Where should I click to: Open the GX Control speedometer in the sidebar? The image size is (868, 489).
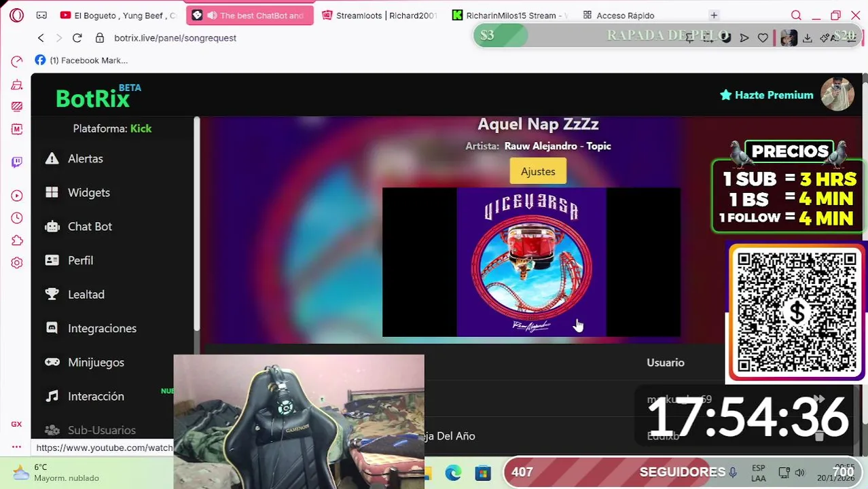point(17,62)
